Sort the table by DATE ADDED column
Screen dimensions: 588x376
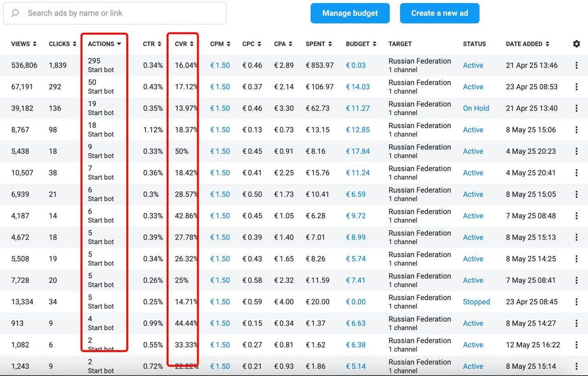pos(528,44)
